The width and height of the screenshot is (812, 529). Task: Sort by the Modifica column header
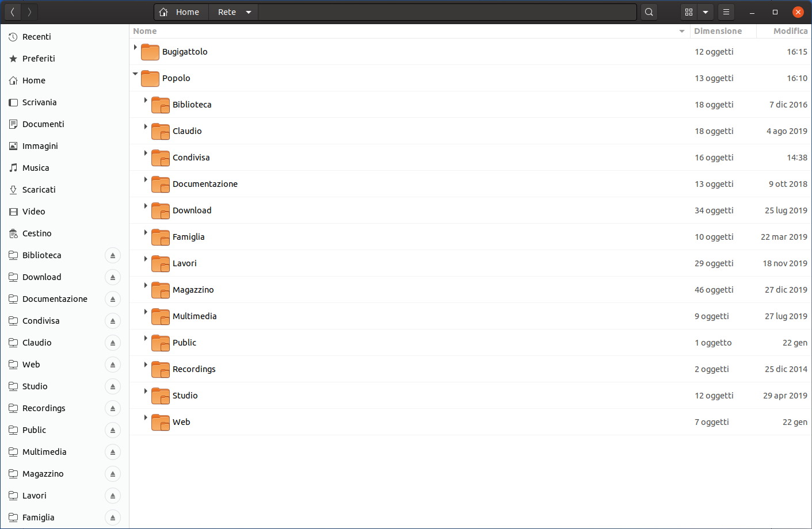click(x=790, y=31)
